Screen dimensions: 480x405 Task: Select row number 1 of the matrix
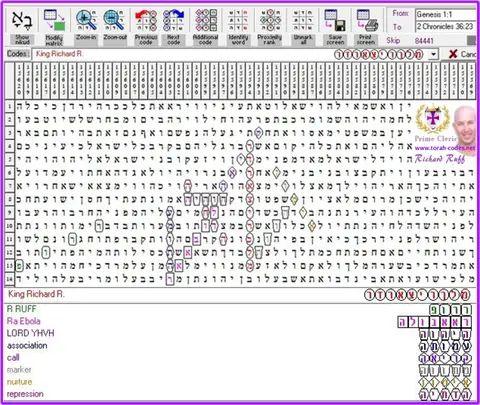click(10, 107)
